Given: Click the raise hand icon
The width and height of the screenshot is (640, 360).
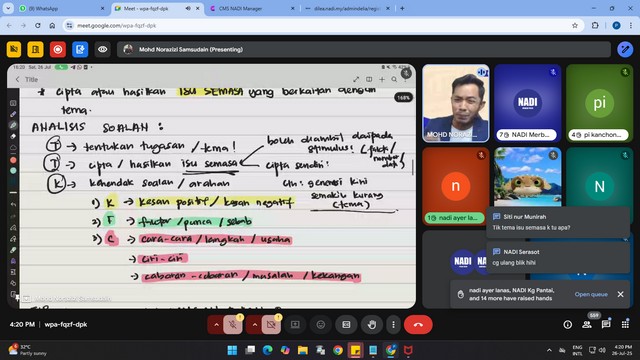Looking at the screenshot, I should click(x=371, y=324).
